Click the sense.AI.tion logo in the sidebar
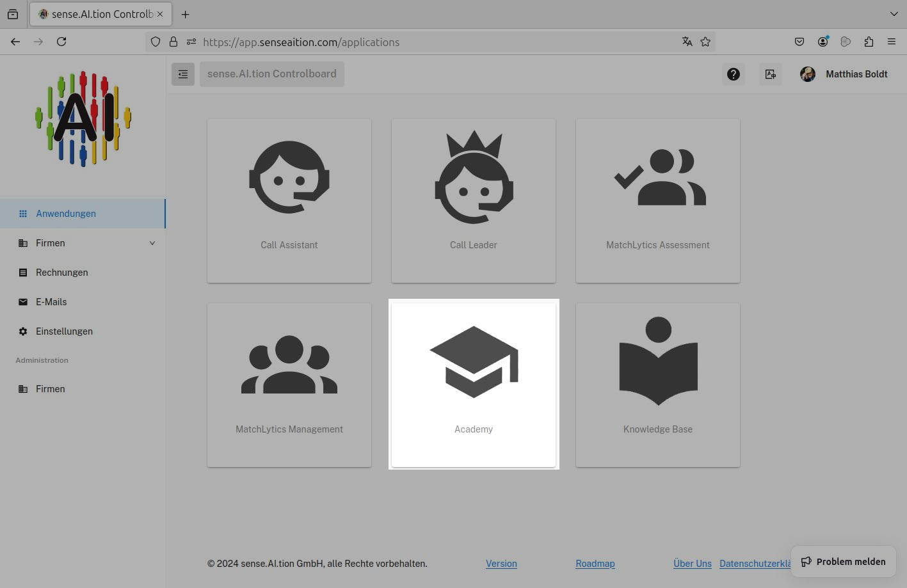Screen dimensions: 907x588 [83, 119]
